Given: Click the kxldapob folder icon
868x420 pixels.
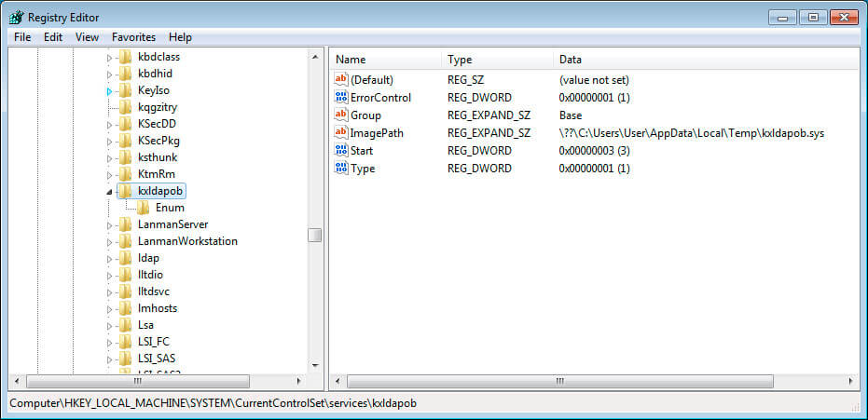Looking at the screenshot, I should (x=126, y=191).
